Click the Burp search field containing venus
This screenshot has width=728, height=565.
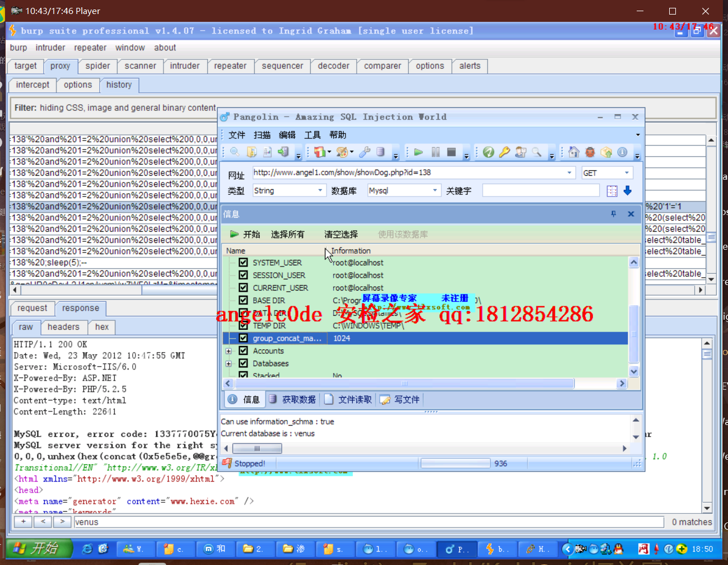coord(368,522)
